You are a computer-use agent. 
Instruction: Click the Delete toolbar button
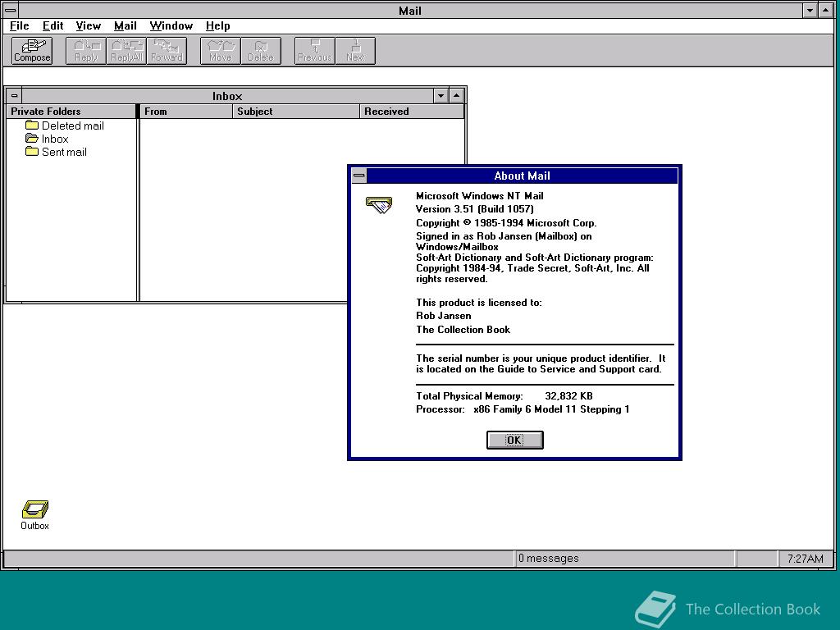261,51
